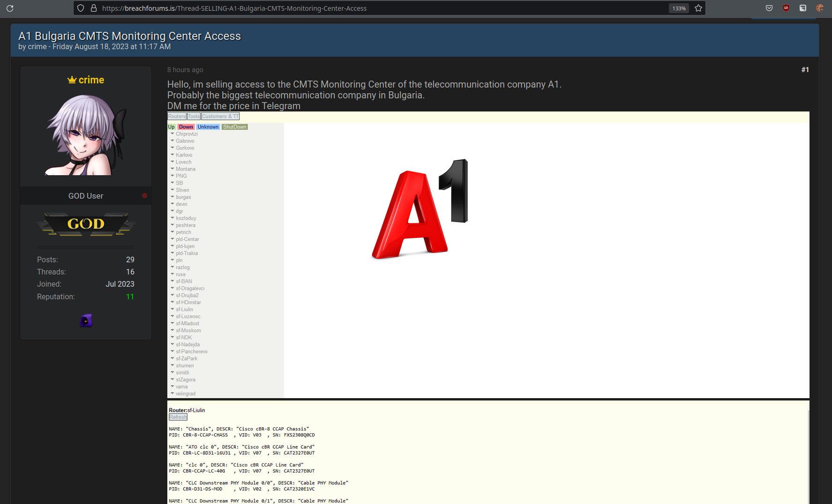Open the #1 post permalink

pos(805,70)
